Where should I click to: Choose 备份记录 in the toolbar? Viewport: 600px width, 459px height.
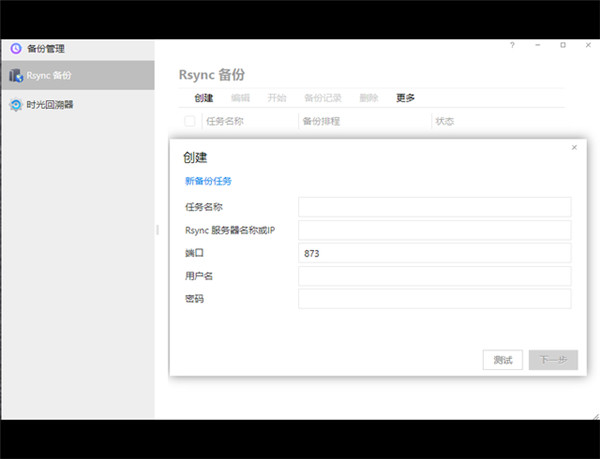pos(322,98)
